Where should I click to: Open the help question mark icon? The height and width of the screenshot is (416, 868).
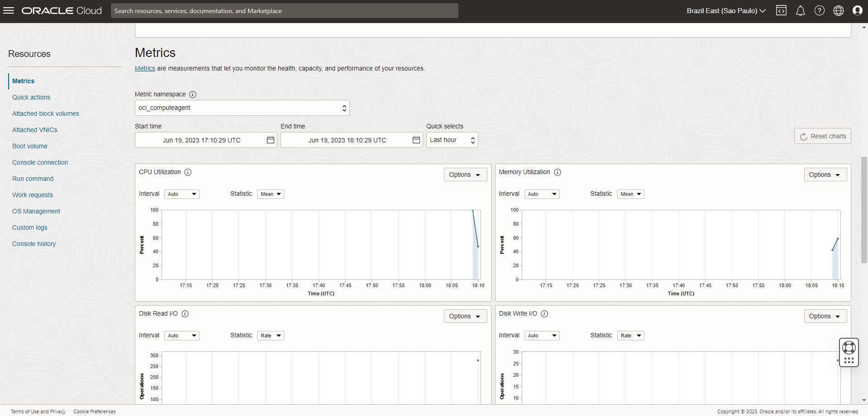[820, 10]
